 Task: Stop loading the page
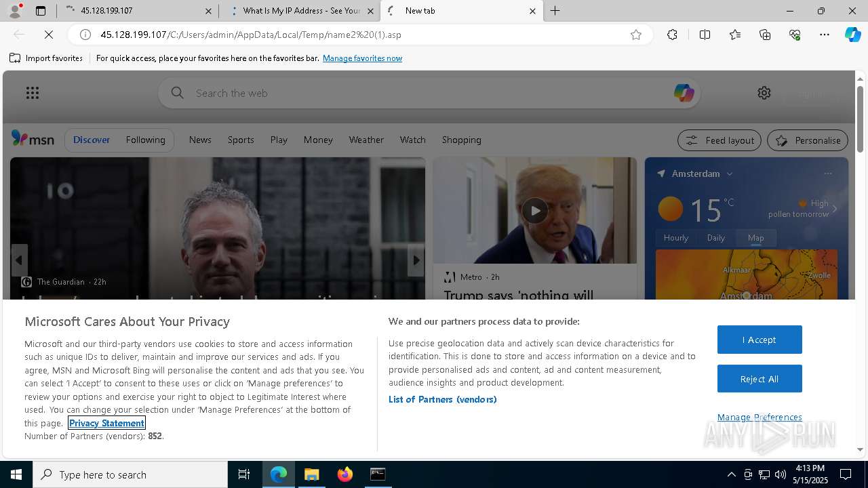coord(48,35)
